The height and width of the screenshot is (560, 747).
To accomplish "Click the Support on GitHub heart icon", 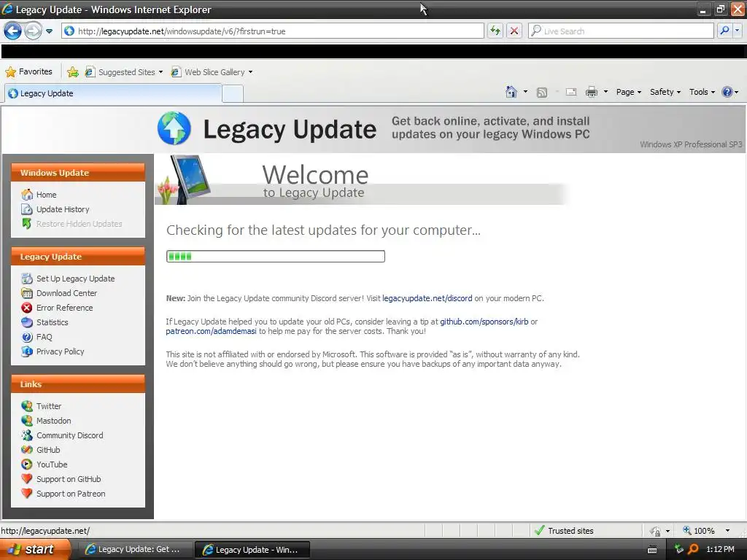I will 27,479.
